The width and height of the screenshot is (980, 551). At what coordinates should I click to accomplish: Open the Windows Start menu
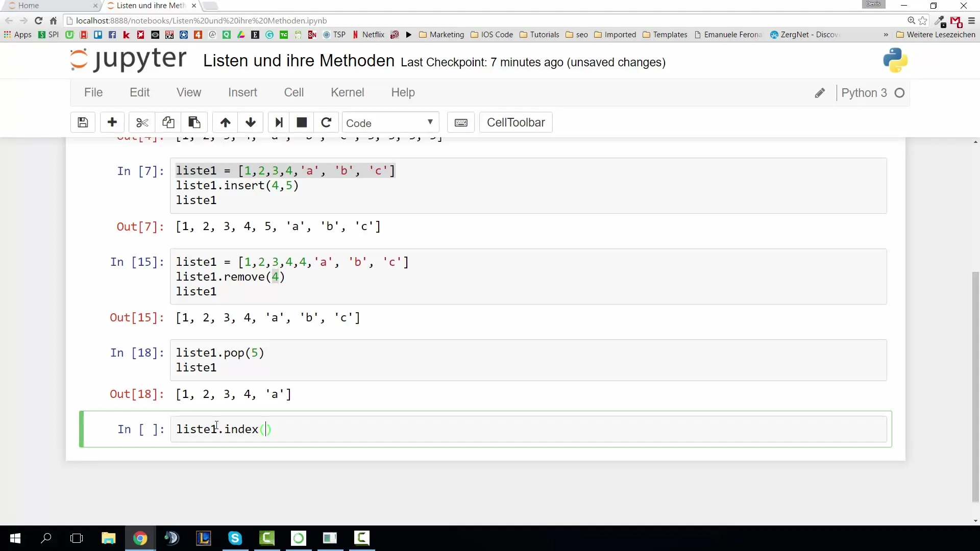[15, 538]
